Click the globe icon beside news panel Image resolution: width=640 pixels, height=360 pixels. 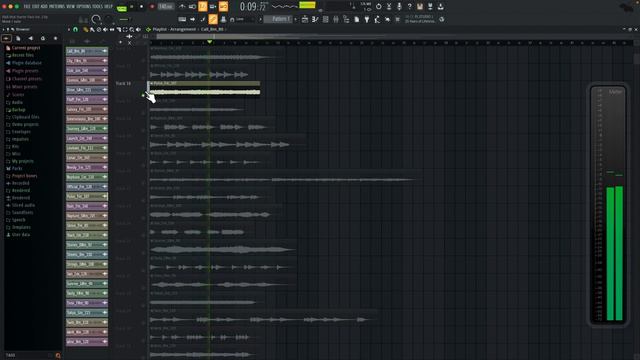[x=442, y=19]
